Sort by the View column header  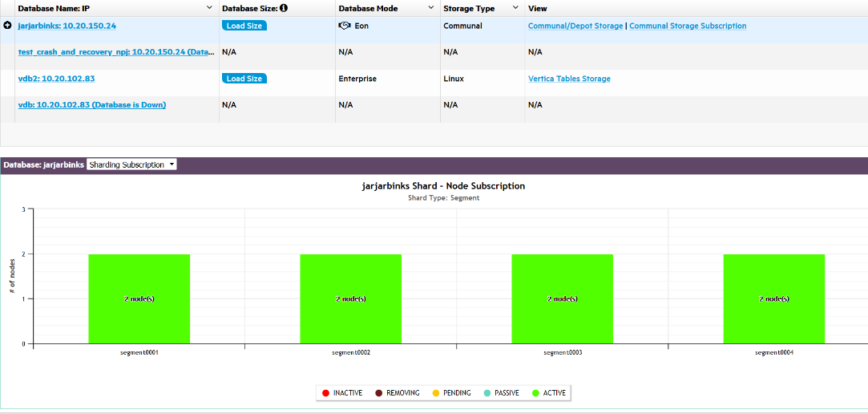coord(538,8)
